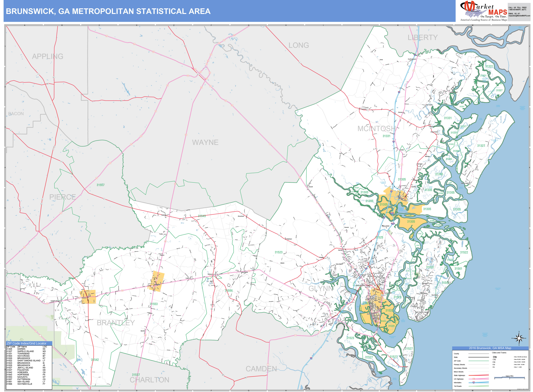533x392 pixels.
Task: Toggle the Minor Streets legend entry
Action: (x=459, y=372)
